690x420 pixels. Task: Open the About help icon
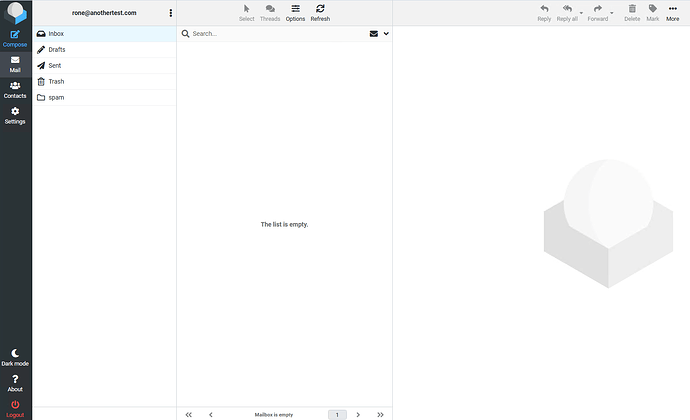(x=15, y=383)
